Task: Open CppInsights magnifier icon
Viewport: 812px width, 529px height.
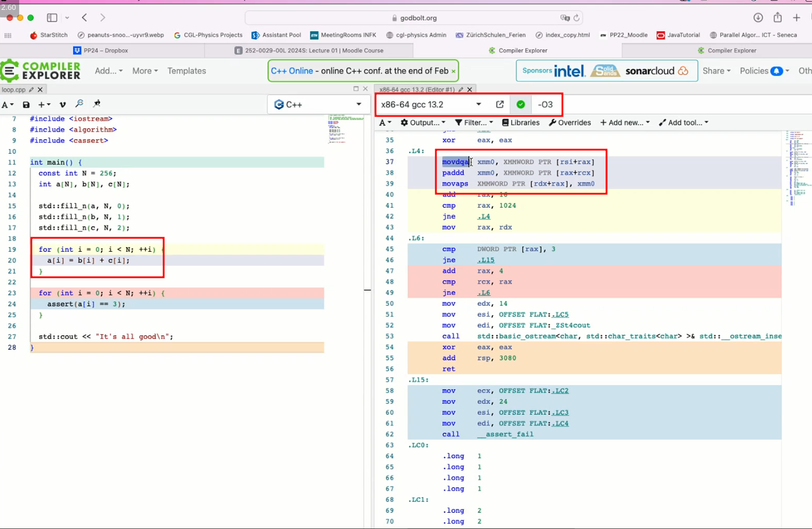Action: click(x=80, y=104)
